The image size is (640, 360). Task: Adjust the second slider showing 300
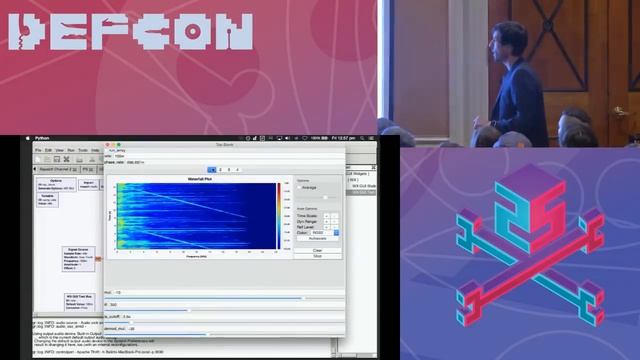tap(224, 311)
